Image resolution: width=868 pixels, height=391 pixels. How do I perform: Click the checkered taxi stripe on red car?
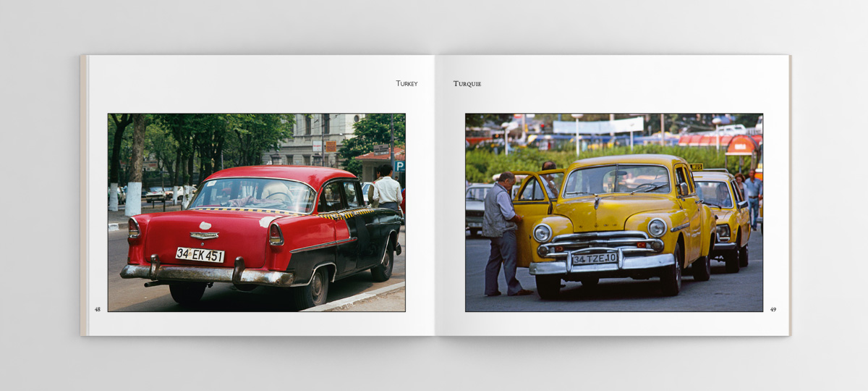(347, 214)
